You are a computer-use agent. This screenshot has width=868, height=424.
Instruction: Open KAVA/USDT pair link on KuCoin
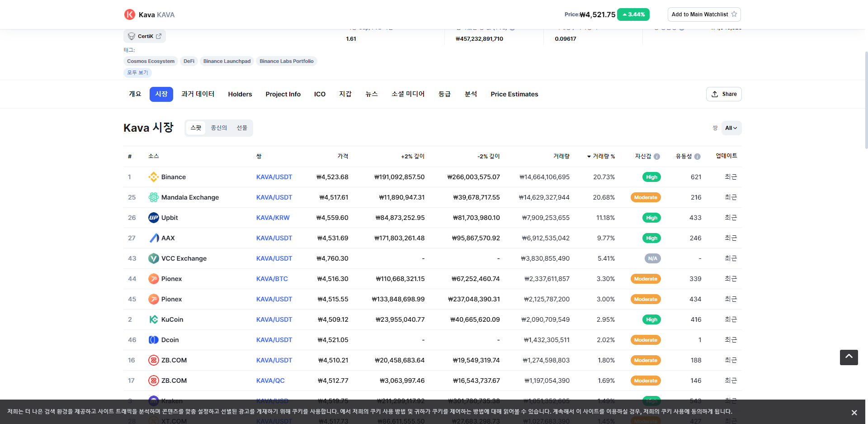point(274,319)
